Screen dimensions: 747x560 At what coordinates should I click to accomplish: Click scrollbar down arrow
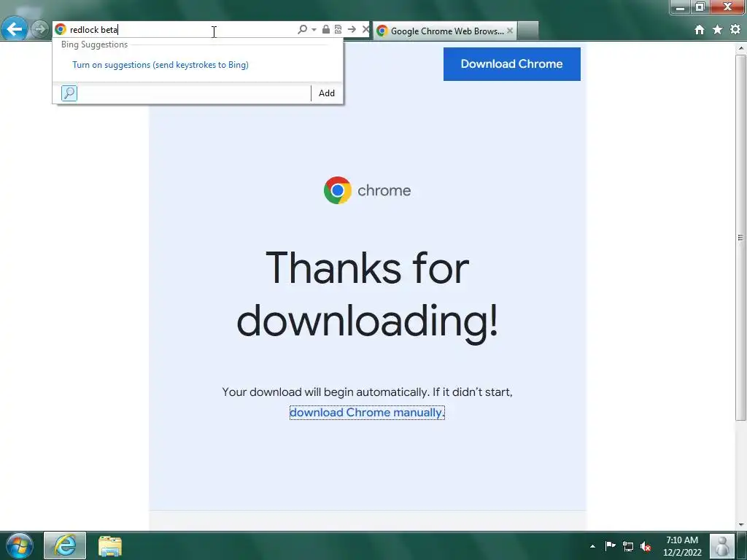click(x=741, y=525)
